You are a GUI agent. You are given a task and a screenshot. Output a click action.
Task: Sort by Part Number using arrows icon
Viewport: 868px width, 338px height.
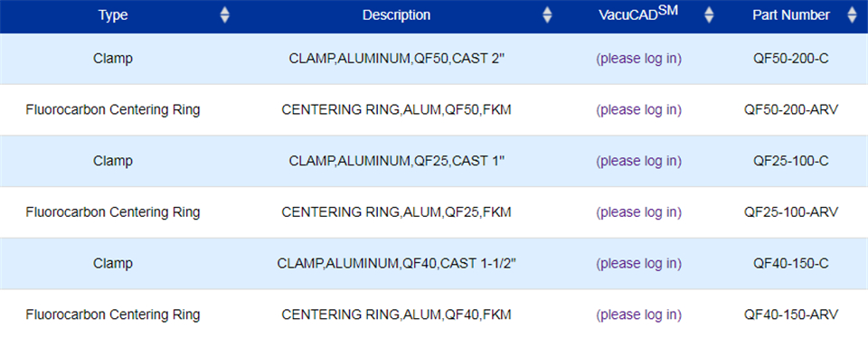(x=852, y=15)
